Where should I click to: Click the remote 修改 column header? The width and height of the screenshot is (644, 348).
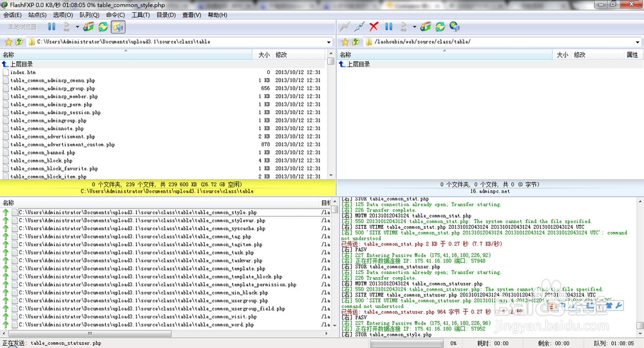(598, 55)
